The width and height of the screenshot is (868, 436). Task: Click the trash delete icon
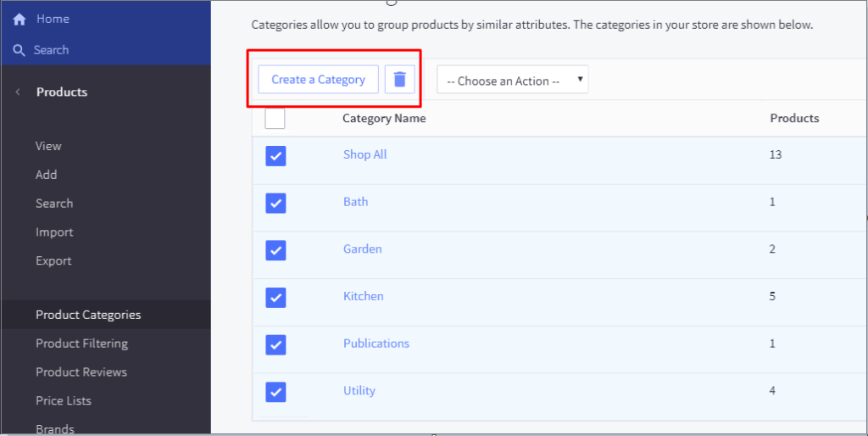coord(399,80)
